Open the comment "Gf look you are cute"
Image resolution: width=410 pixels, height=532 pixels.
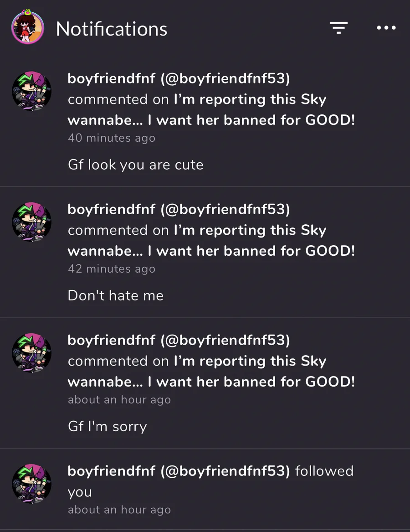(x=136, y=165)
